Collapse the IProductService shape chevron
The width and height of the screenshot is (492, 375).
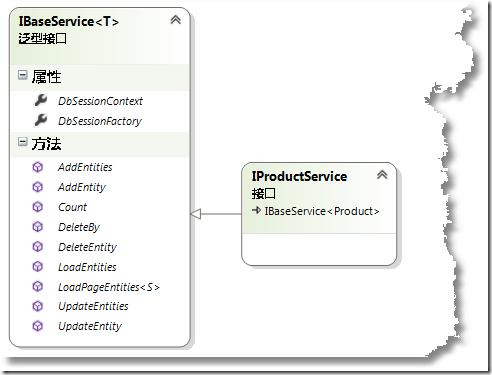[x=382, y=175]
